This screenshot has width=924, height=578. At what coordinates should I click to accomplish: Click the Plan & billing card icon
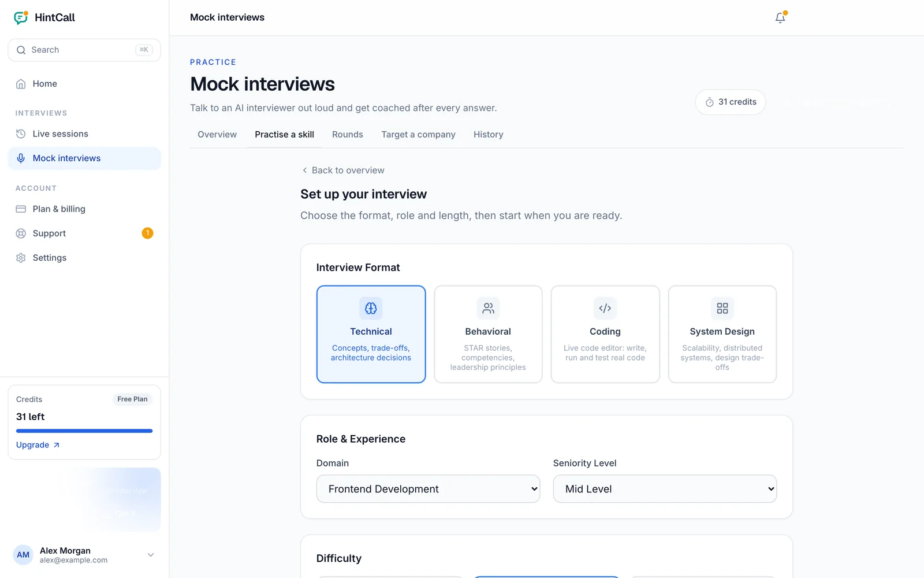[x=21, y=209]
